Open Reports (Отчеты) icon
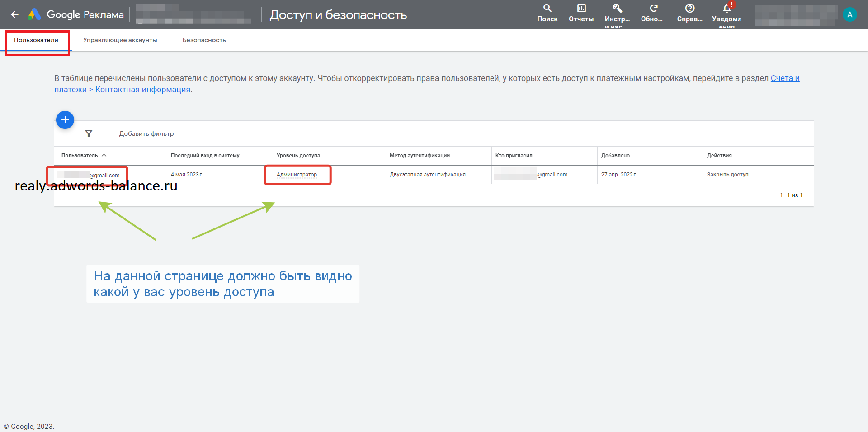Screen dimensions: 868x432 click(581, 9)
